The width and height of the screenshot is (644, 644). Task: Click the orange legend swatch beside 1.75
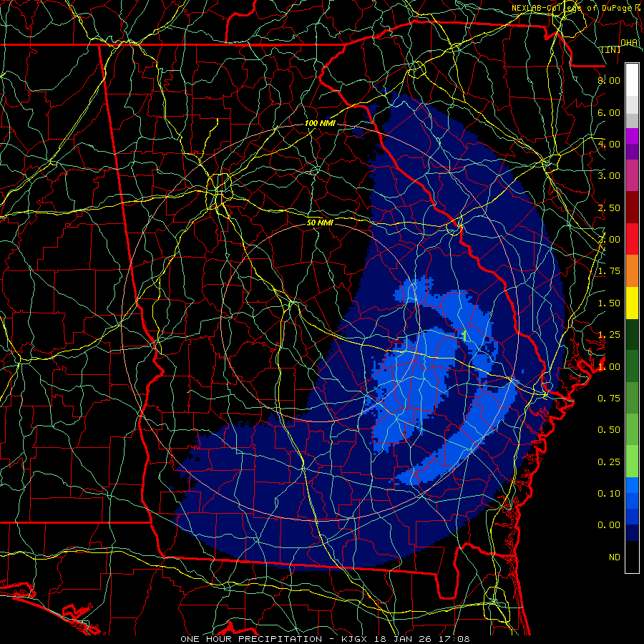(x=632, y=270)
